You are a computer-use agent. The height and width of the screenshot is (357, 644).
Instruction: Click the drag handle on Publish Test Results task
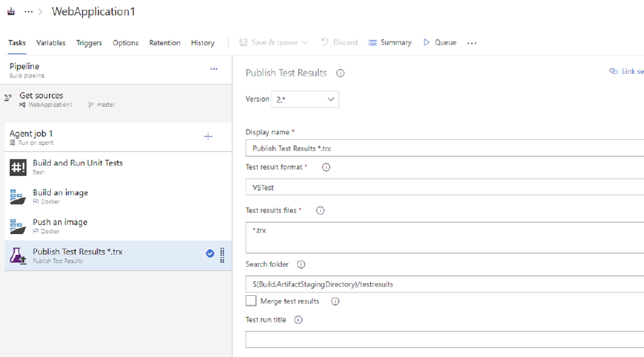222,255
